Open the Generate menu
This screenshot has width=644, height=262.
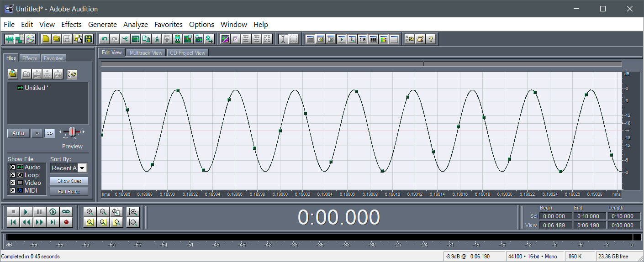pos(102,25)
